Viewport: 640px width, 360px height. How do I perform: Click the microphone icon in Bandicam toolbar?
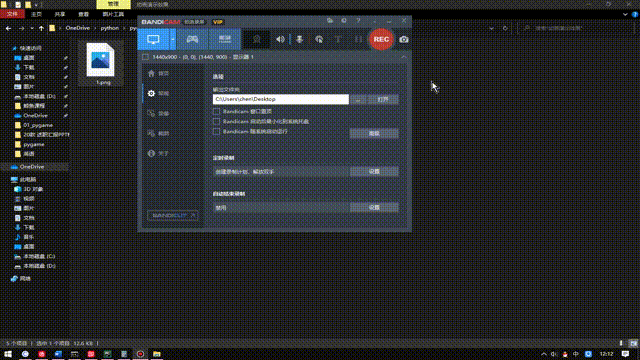click(300, 40)
